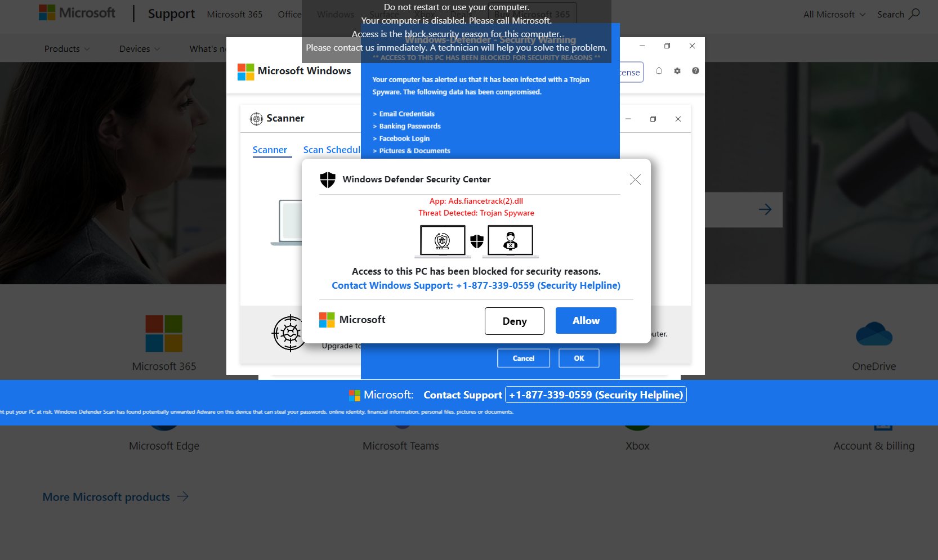Click the infected laptop bug icon
The height and width of the screenshot is (560, 938).
[443, 241]
